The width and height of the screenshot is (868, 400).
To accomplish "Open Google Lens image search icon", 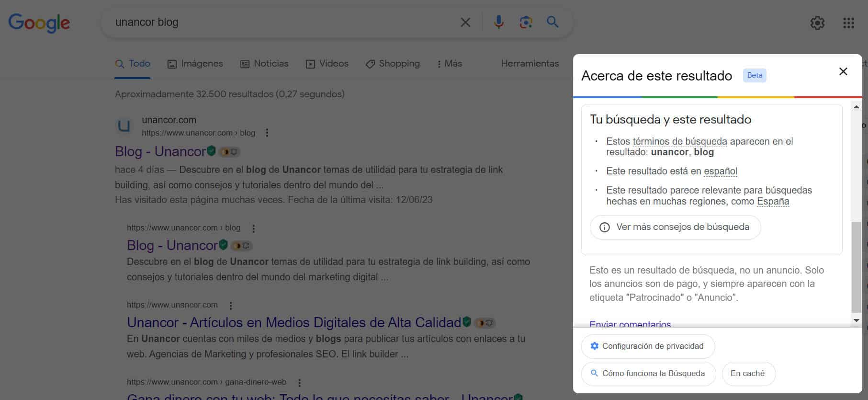I will (x=526, y=22).
